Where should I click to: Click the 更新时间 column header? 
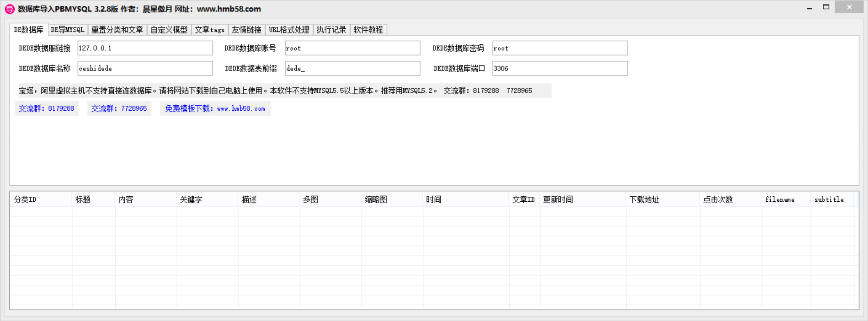pos(583,200)
